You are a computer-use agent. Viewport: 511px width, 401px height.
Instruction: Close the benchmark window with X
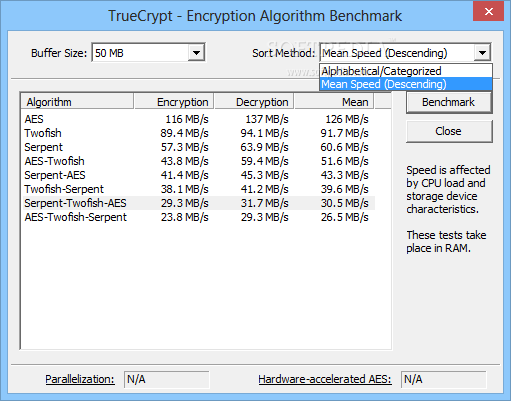[488, 12]
